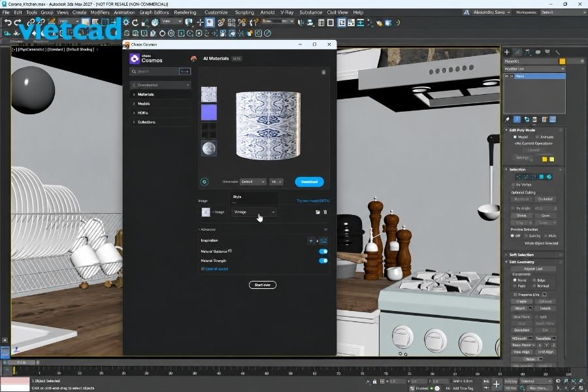Click the image icon in Inspiration row
This screenshot has width=588, height=392.
coord(323,241)
